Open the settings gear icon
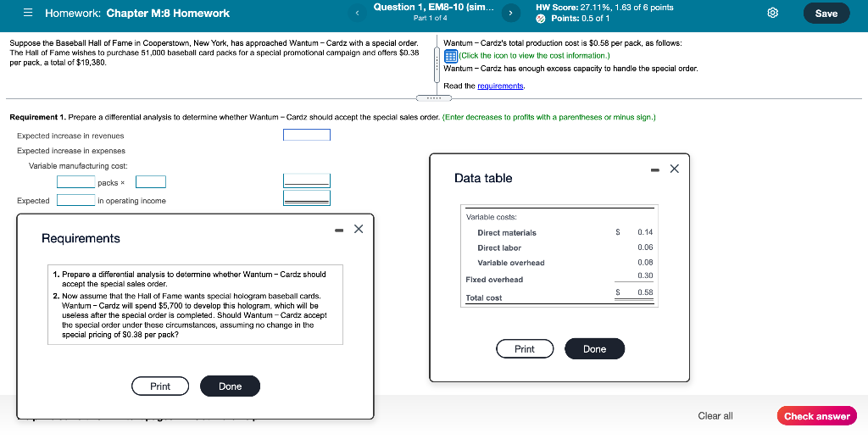 point(773,14)
